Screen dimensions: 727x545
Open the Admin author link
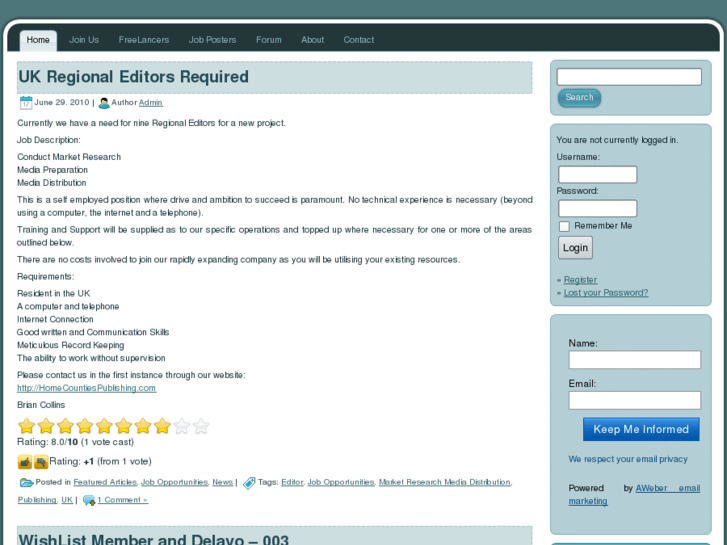pyautogui.click(x=151, y=103)
